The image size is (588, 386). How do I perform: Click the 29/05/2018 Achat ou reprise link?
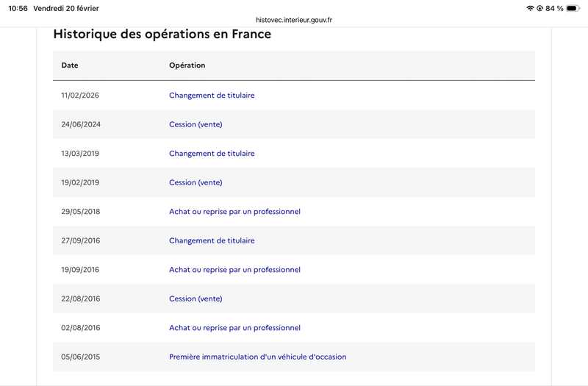pyautogui.click(x=234, y=212)
